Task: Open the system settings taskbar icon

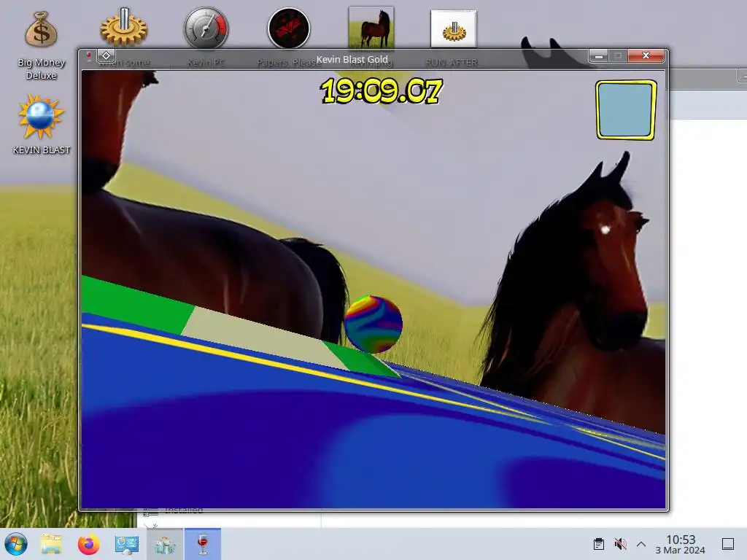Action: pyautogui.click(x=127, y=544)
